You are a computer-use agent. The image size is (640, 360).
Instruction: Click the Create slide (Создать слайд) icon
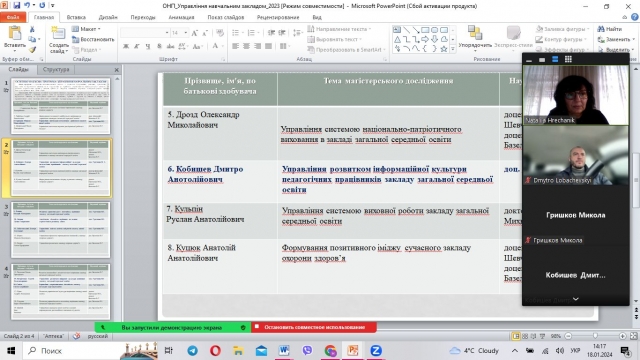coord(58,33)
